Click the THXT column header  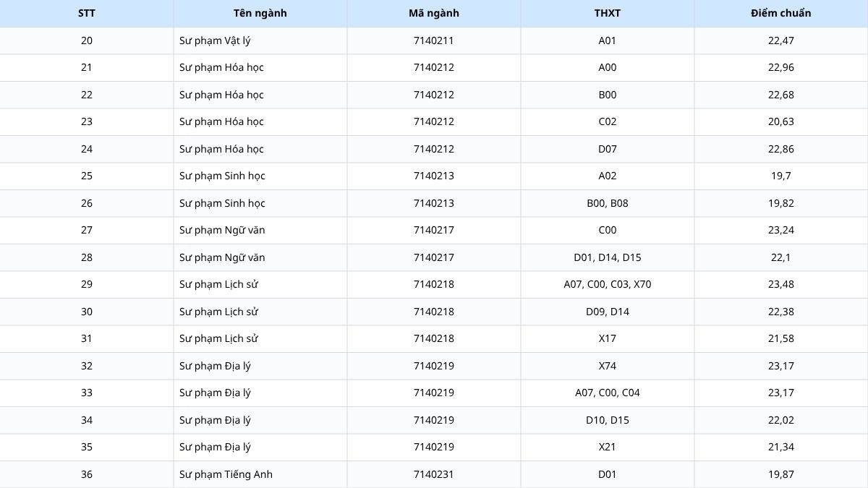(608, 13)
